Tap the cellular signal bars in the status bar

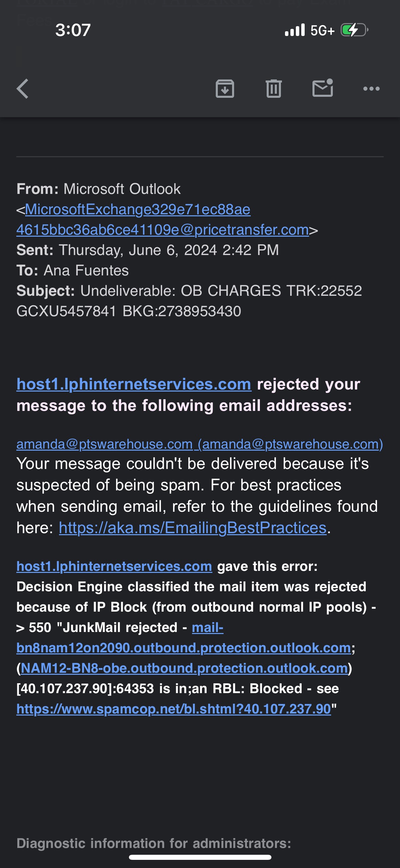click(295, 30)
